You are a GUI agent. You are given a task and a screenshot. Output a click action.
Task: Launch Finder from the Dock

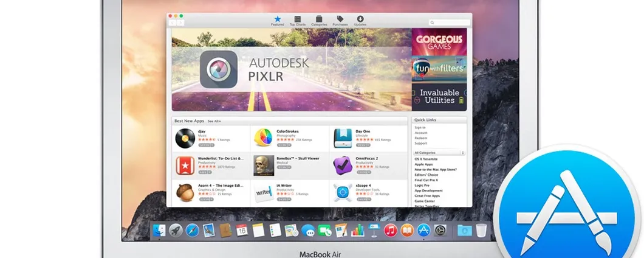159,230
